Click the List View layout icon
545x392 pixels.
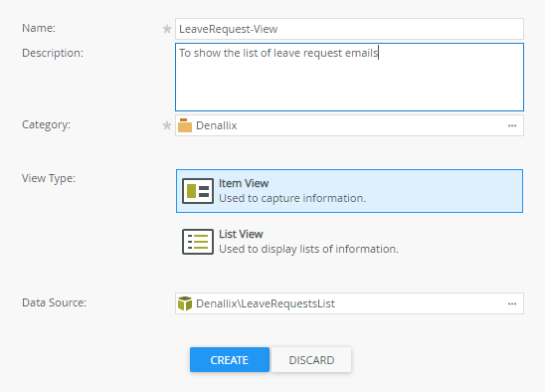(x=198, y=242)
